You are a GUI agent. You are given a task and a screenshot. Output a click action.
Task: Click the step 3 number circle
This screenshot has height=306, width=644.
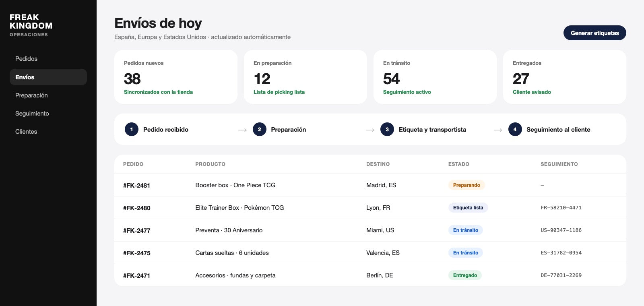[387, 129]
